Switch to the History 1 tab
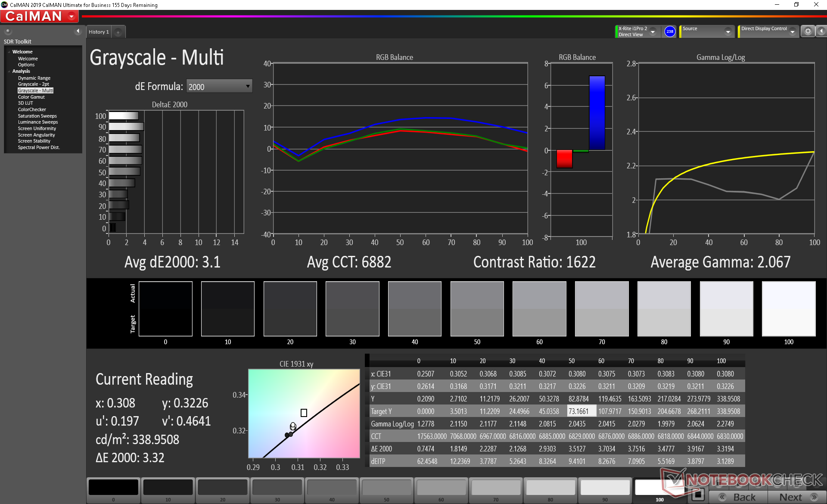 (99, 32)
